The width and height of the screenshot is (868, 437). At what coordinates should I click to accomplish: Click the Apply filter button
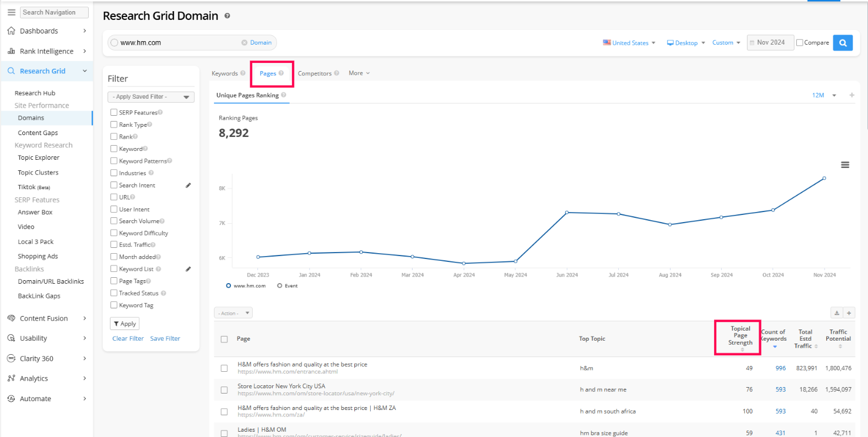tap(125, 324)
